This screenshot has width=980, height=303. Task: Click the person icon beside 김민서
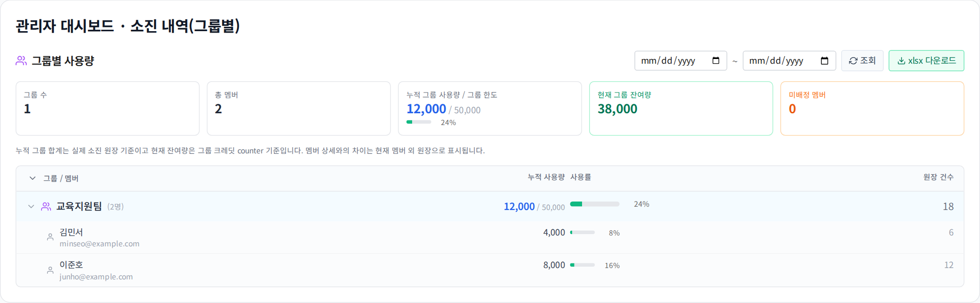(x=50, y=237)
